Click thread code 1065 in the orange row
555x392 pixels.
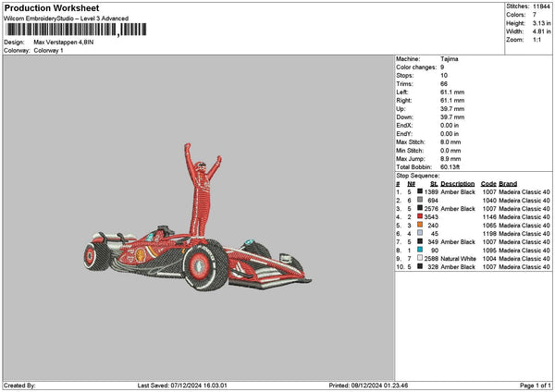pos(489,226)
